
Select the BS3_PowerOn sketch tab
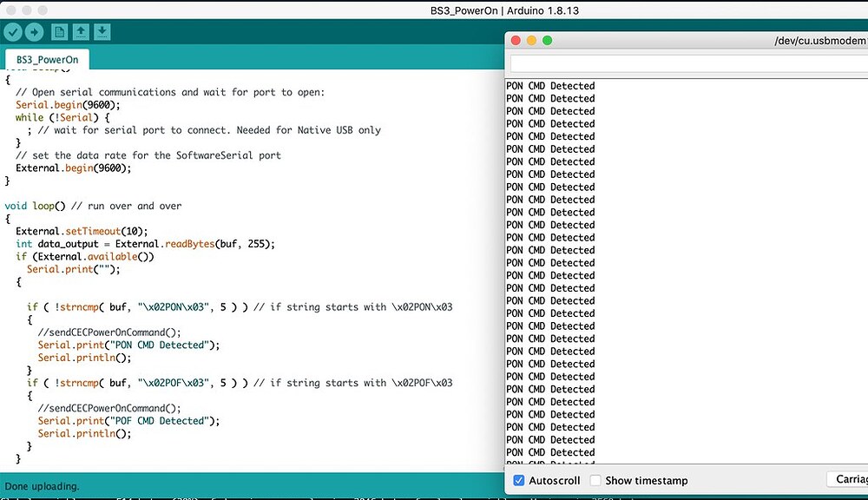tap(46, 59)
